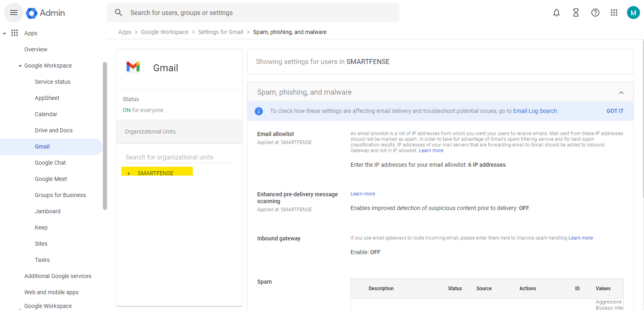
Task: Click the Status column header
Action: pyautogui.click(x=455, y=289)
